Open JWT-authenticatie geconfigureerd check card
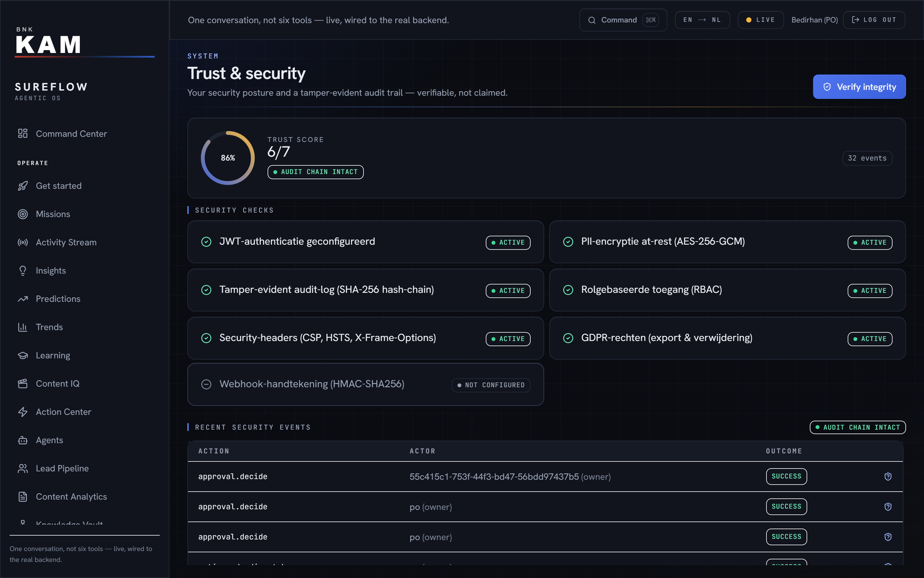 tap(365, 242)
